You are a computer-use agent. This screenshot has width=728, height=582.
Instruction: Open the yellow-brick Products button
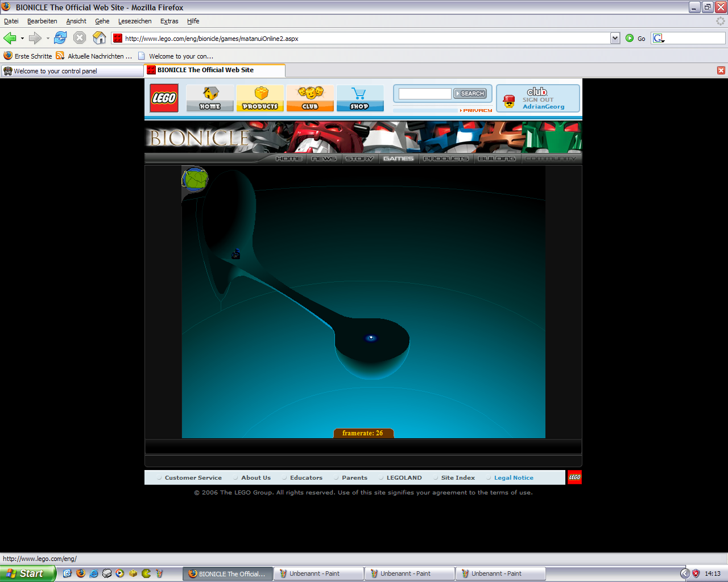[260, 98]
